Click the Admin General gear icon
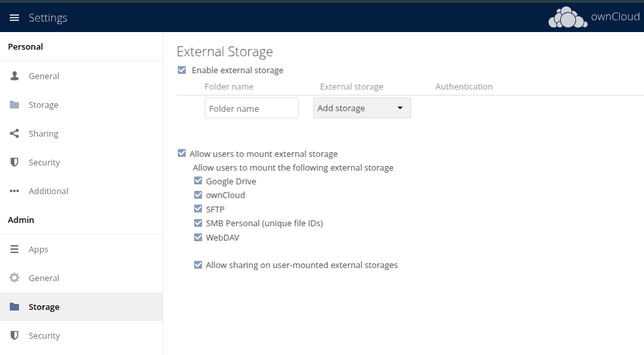 (x=14, y=278)
